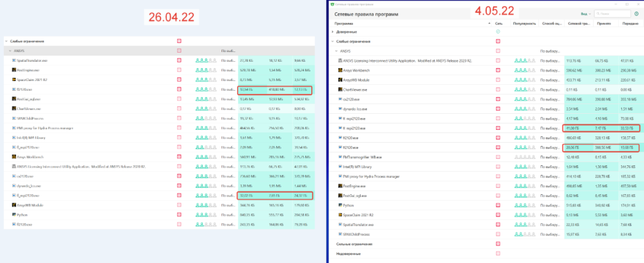The height and width of the screenshot is (263, 644).
Task: Toggle network rule for ANSYS group, right window
Action: [498, 51]
